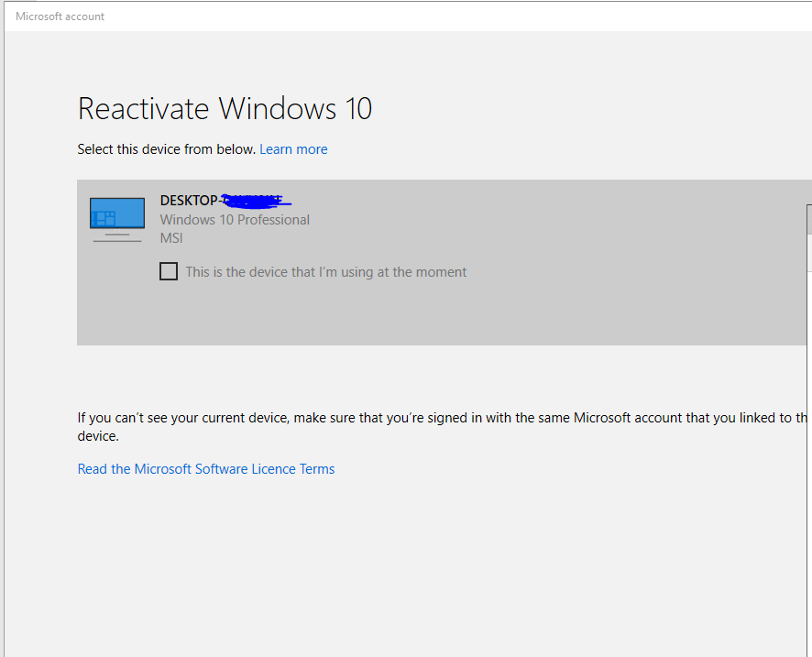This screenshot has height=657, width=812.
Task: Select the DESKTOP device name
Action: tap(225, 201)
